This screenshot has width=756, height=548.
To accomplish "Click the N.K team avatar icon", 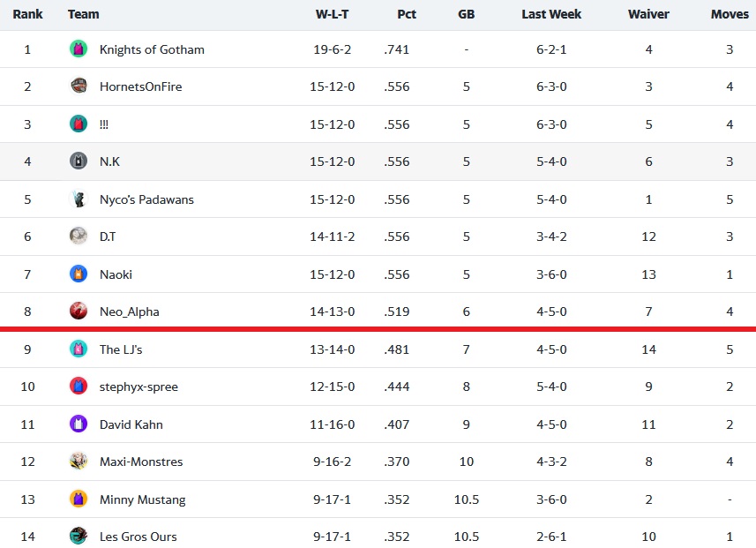I will tap(79, 161).
